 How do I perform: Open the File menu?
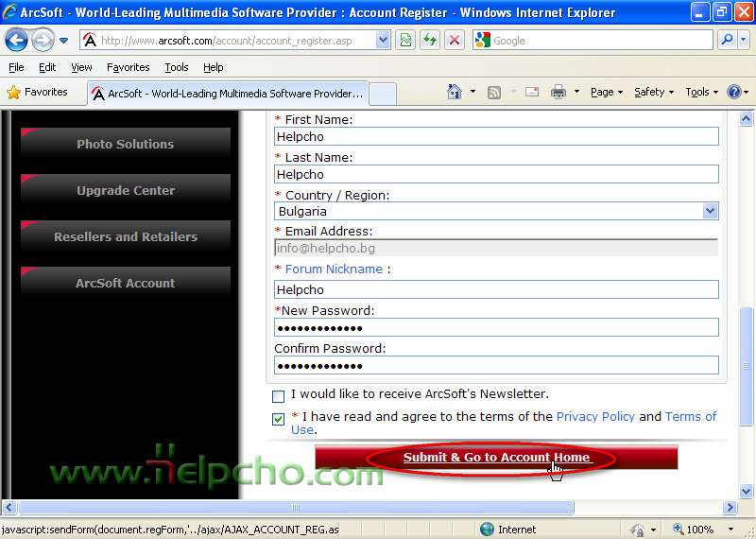coord(16,67)
